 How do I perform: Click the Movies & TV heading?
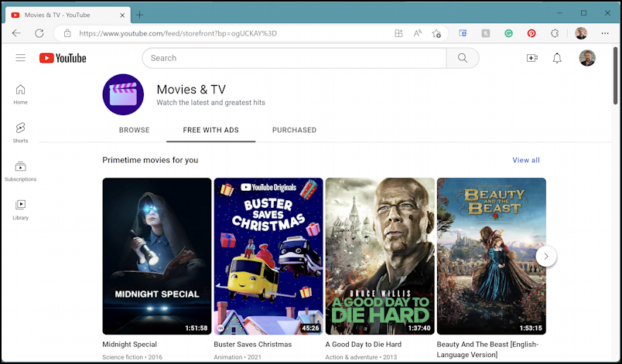(191, 89)
